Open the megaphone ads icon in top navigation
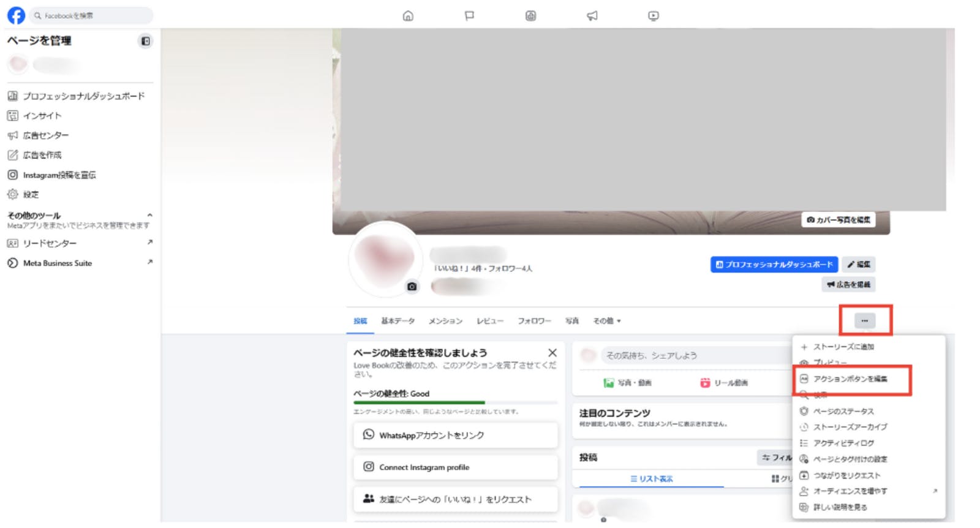 pyautogui.click(x=592, y=16)
